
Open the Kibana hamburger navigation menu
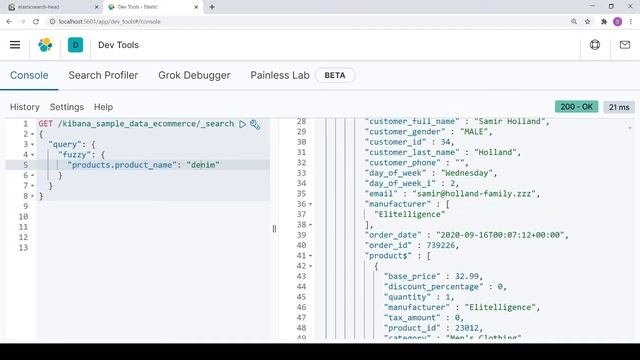pos(15,45)
